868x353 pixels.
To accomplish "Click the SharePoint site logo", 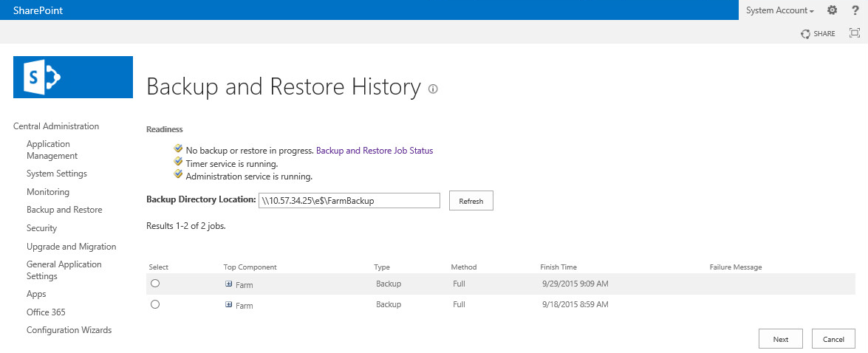I will coord(73,77).
